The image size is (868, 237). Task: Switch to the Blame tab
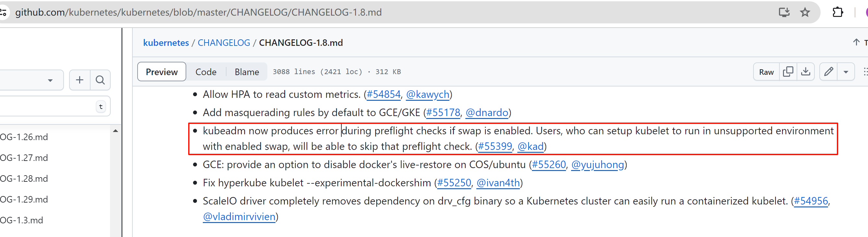[x=247, y=72]
